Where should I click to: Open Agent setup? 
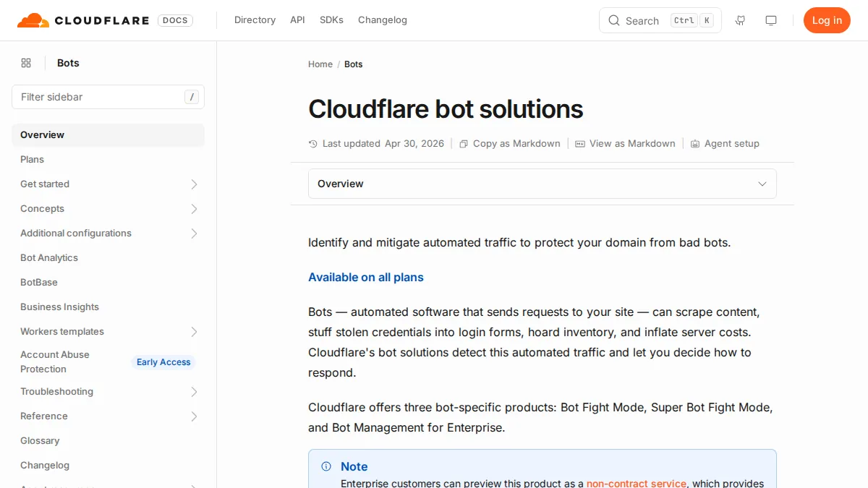tap(725, 144)
